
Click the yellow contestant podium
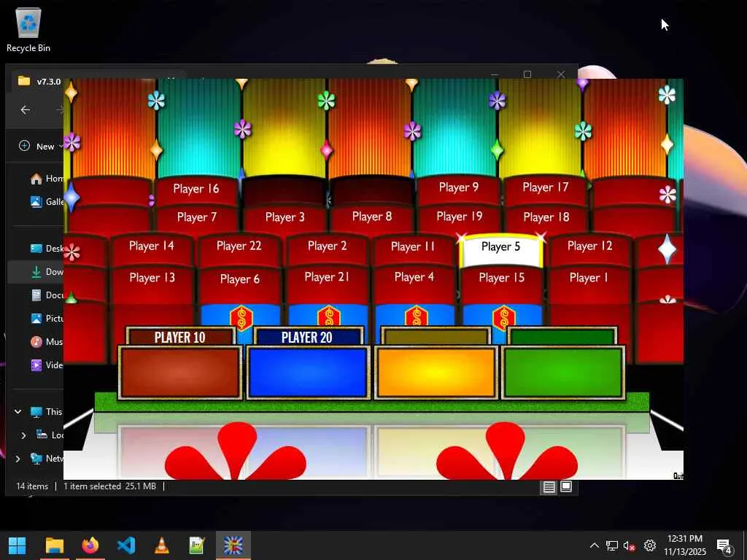(436, 373)
